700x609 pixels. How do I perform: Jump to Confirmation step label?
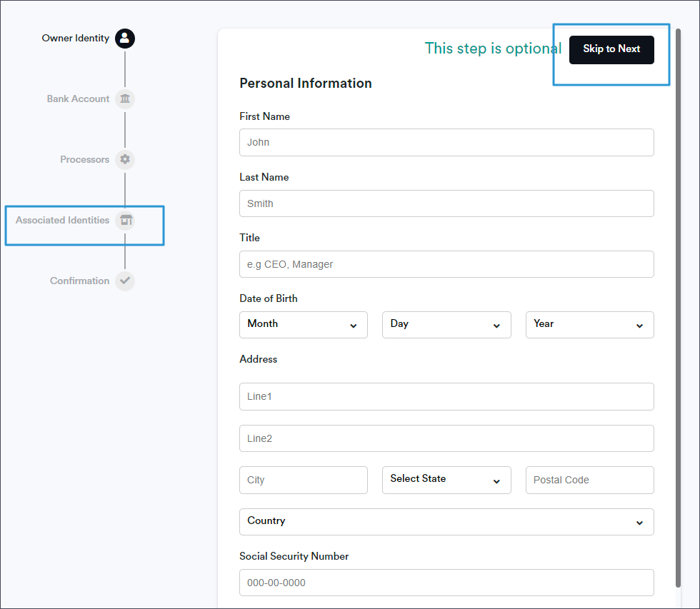click(79, 281)
